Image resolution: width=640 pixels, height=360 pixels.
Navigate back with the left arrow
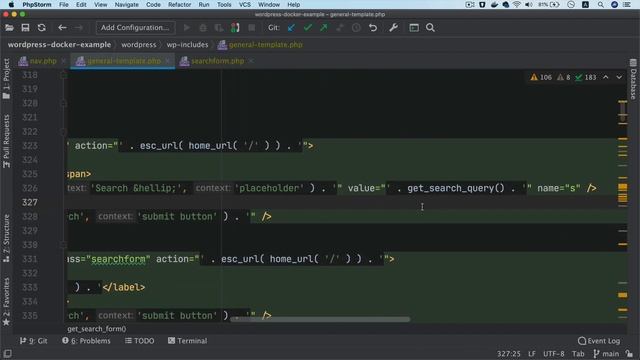tap(62, 28)
